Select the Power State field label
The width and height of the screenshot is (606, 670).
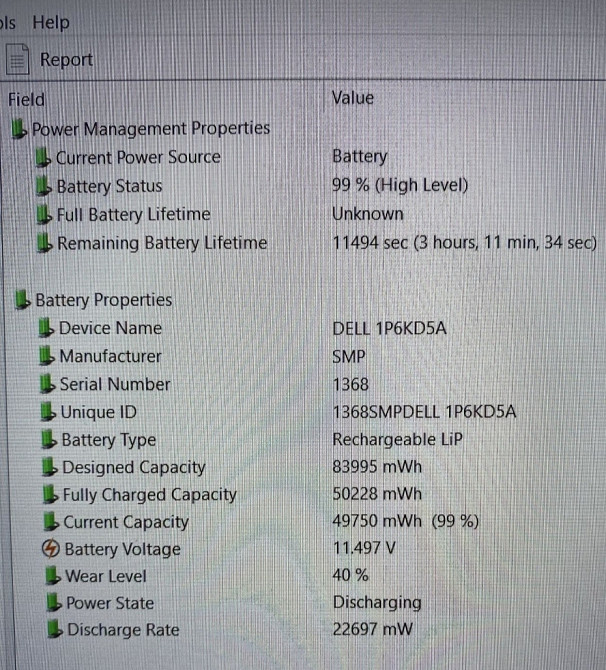pyautogui.click(x=110, y=603)
